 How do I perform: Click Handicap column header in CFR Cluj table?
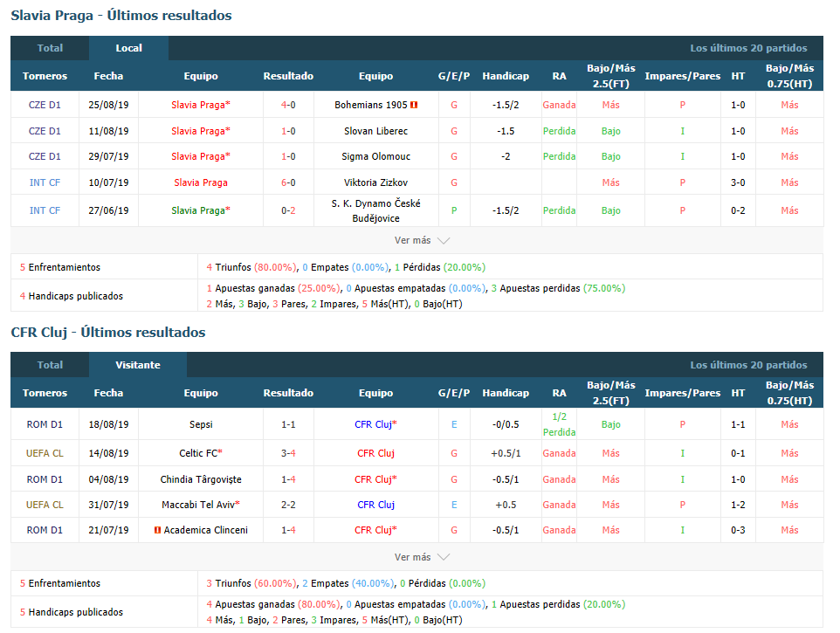(x=506, y=393)
